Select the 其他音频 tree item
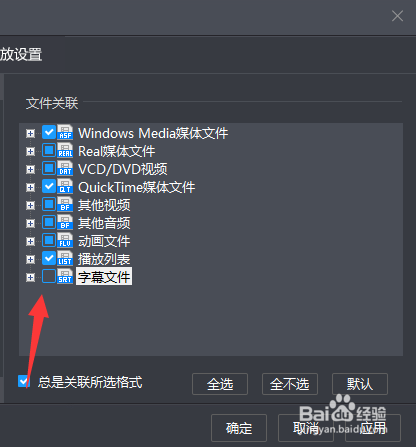 (x=104, y=223)
